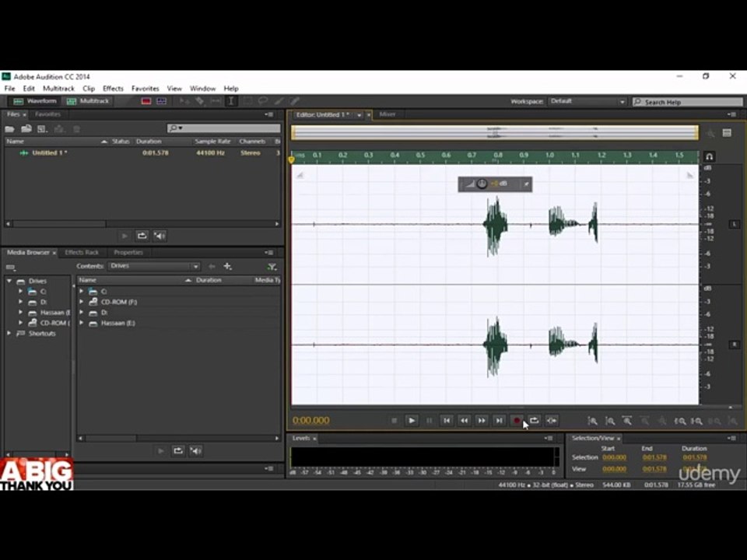This screenshot has height=560, width=747.
Task: Switch to the Waveform view button
Action: pos(35,101)
